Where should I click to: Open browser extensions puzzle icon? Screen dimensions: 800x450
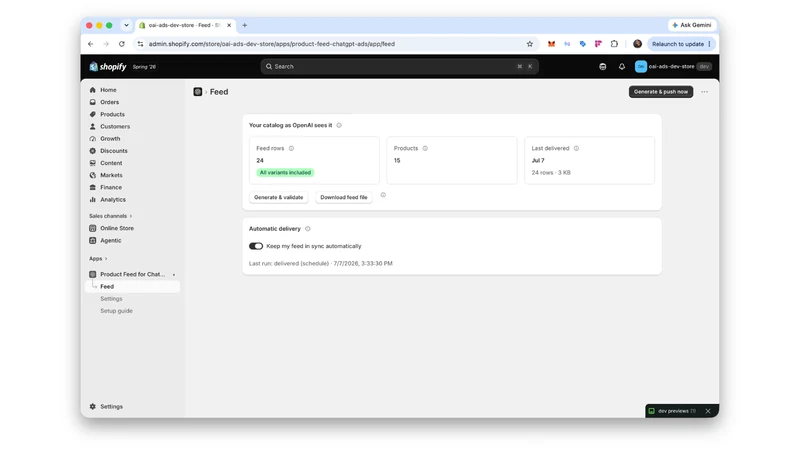tap(614, 44)
